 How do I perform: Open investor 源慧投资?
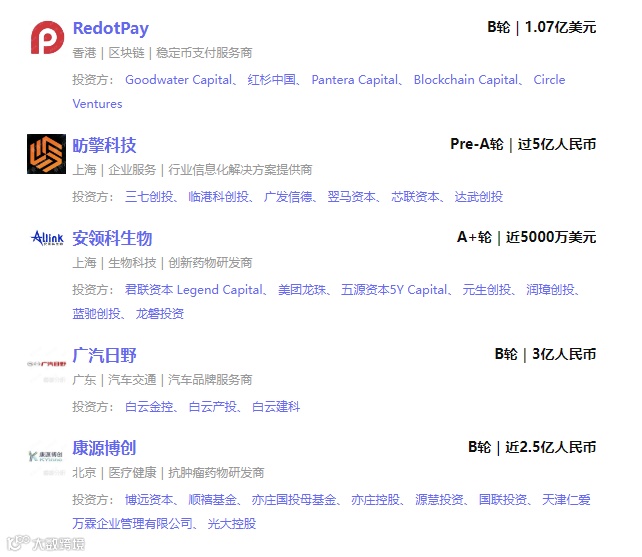coord(439,500)
